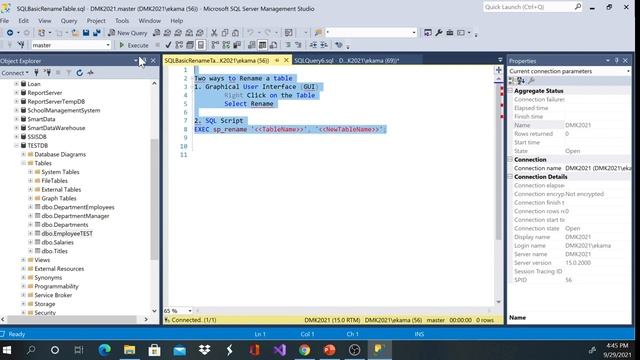Select the Programmability folder
Screen dimensions: 640x360
pyautogui.click(x=56, y=287)
